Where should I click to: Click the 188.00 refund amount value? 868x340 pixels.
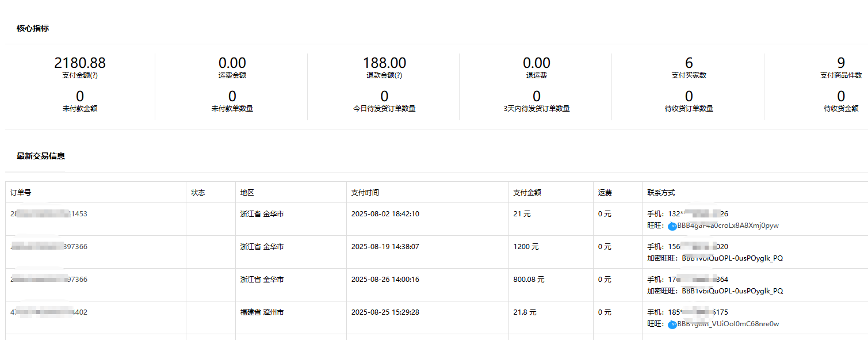point(384,63)
